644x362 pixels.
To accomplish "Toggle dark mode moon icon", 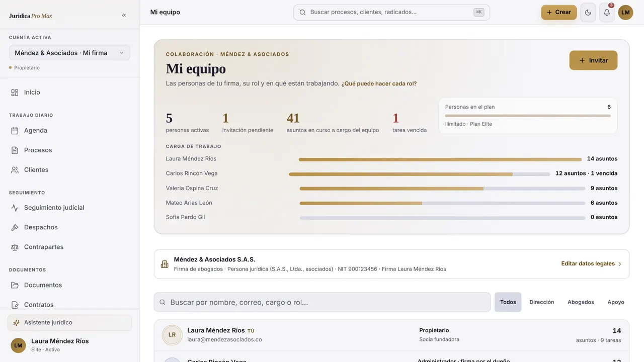I will tap(588, 13).
